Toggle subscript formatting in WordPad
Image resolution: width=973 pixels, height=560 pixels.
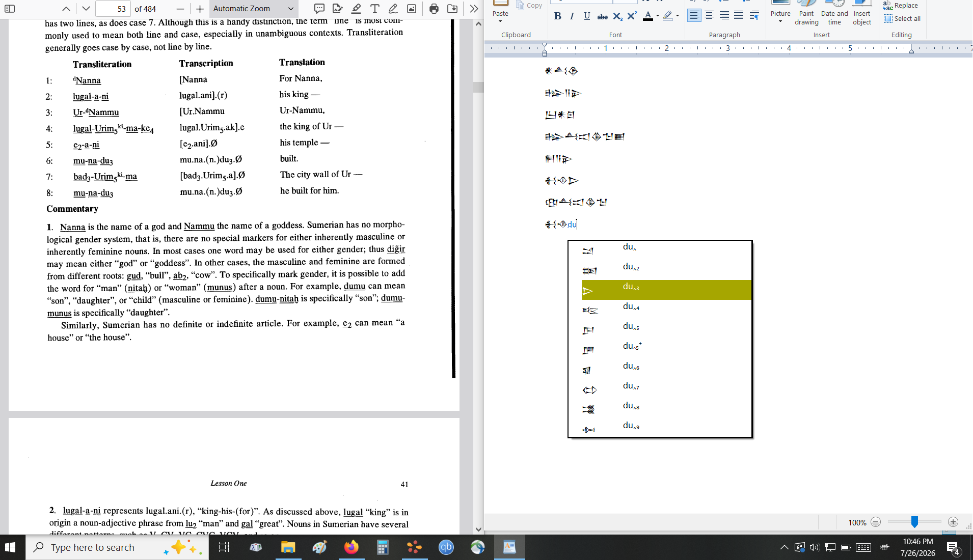point(617,16)
